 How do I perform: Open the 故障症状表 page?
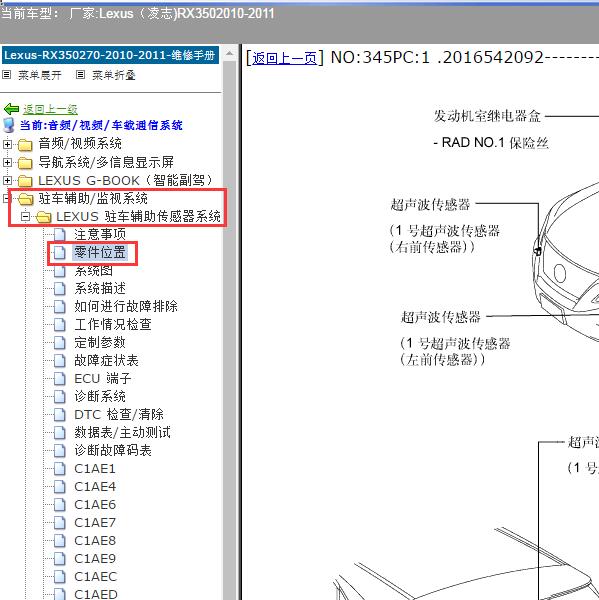106,360
